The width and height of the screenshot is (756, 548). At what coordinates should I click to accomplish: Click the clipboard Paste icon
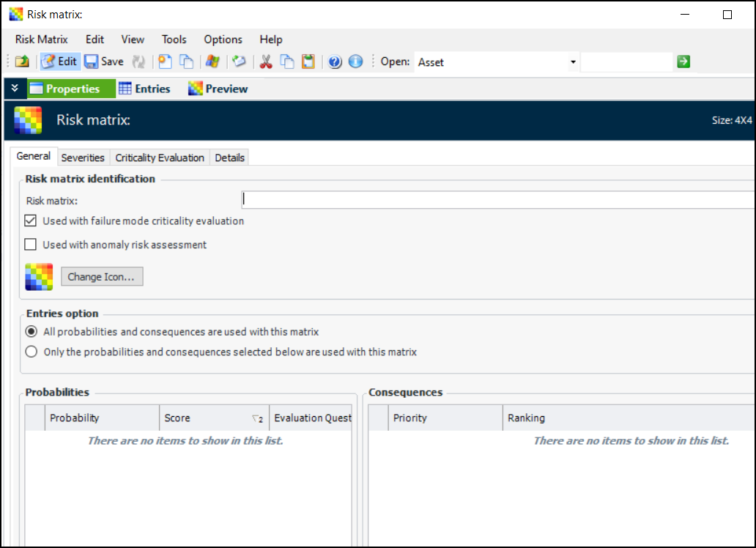click(x=308, y=62)
